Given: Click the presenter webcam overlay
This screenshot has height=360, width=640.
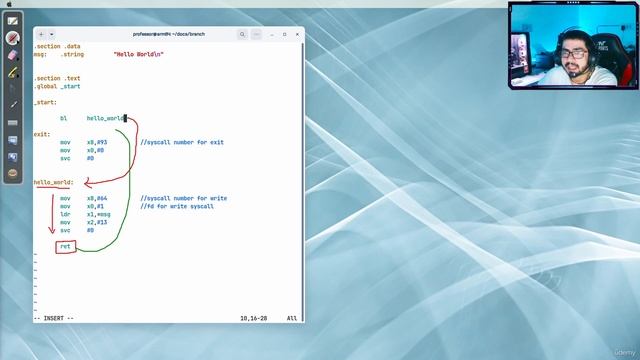Looking at the screenshot, I should click(x=573, y=45).
